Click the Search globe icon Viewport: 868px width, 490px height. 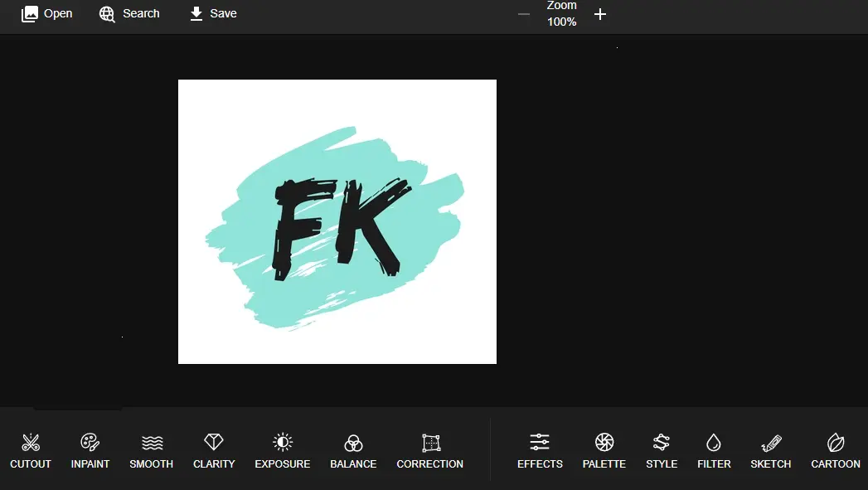tap(107, 14)
